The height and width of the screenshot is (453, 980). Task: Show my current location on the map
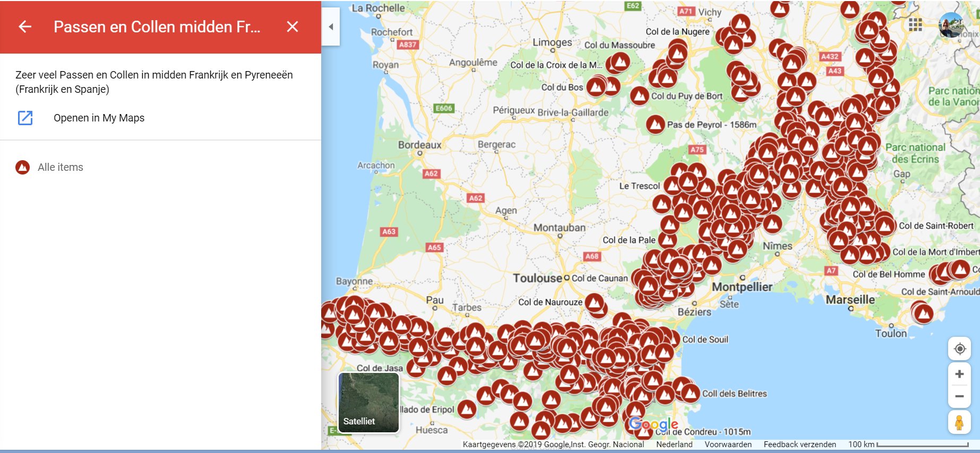pyautogui.click(x=959, y=349)
